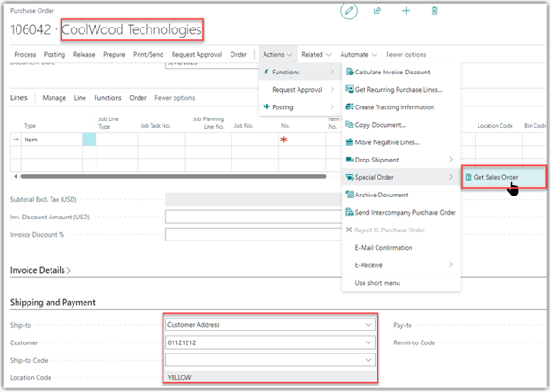Click the Reject IC Purchase Order X icon
551x392 pixels.
tap(349, 230)
